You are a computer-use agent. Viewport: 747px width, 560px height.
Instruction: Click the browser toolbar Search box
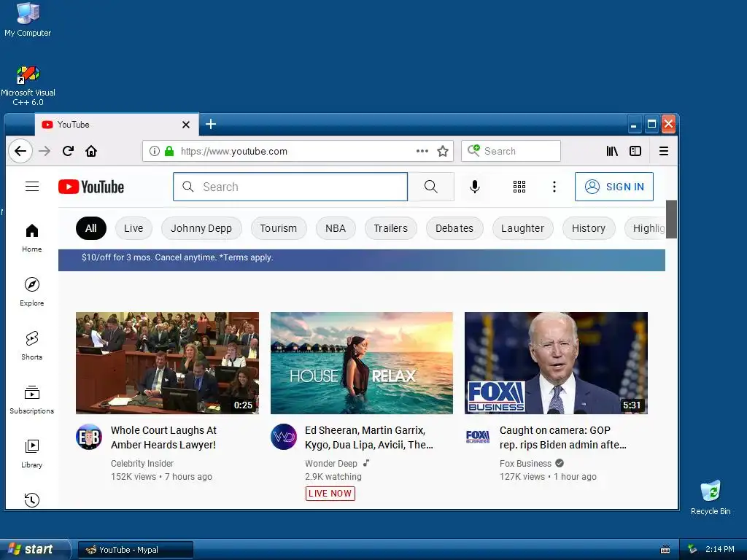click(511, 151)
